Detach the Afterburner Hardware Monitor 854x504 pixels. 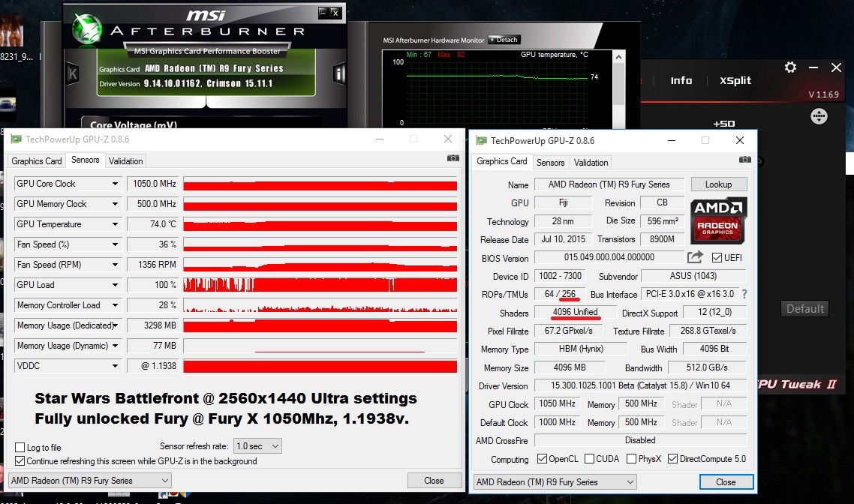pyautogui.click(x=504, y=40)
